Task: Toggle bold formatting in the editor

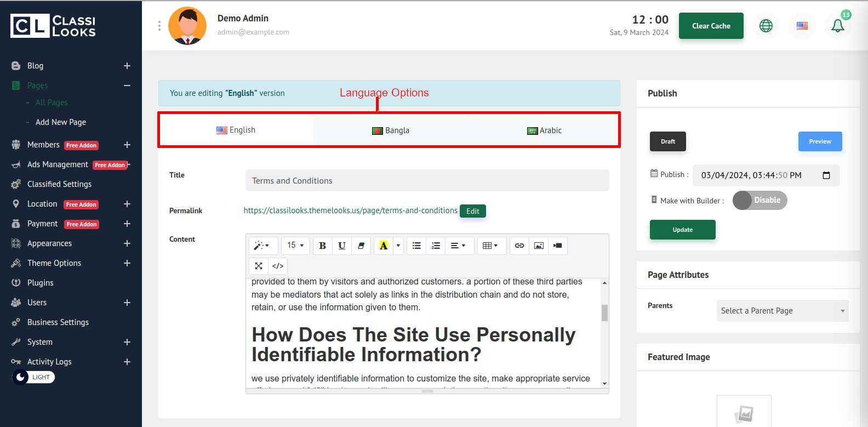Action: [x=322, y=246]
